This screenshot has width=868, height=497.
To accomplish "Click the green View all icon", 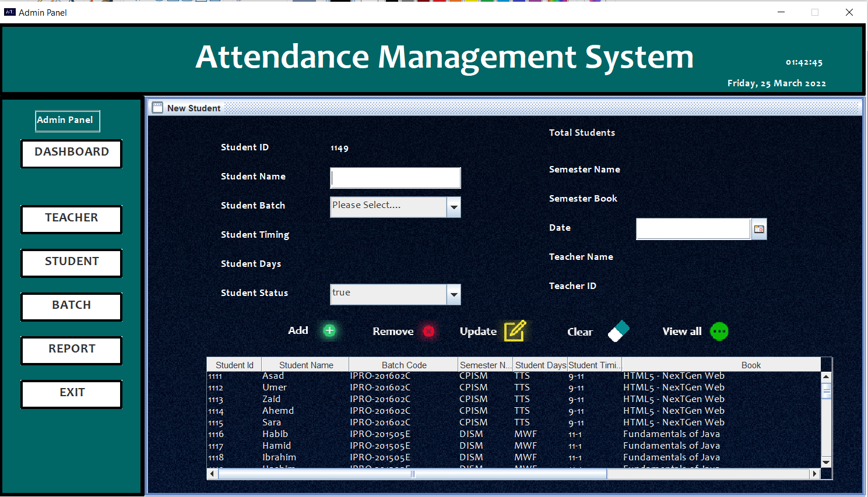I will (719, 332).
